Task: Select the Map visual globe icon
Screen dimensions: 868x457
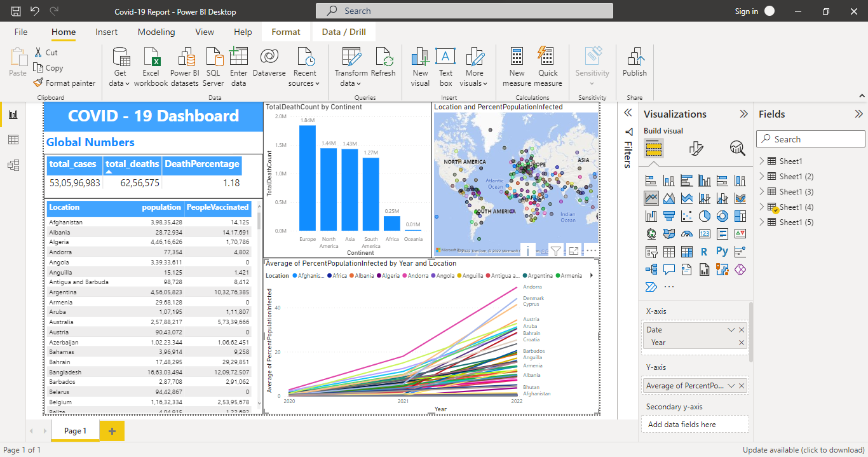Action: [651, 233]
